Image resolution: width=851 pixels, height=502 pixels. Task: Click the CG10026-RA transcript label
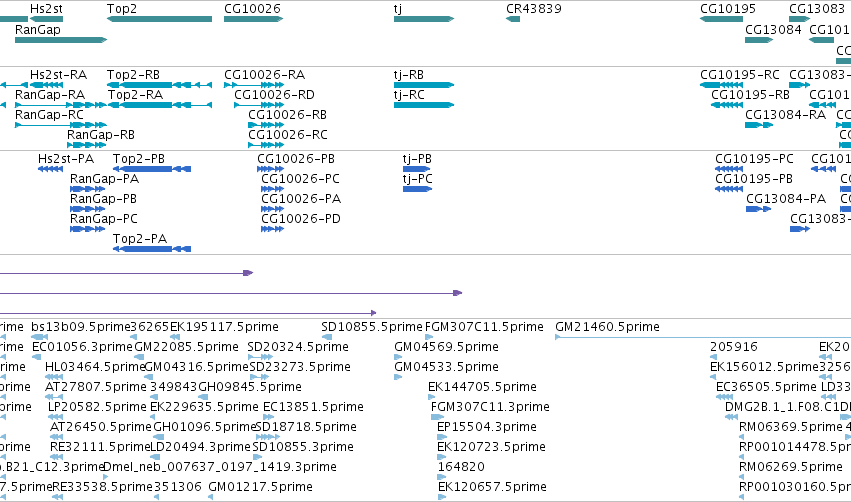click(x=264, y=74)
